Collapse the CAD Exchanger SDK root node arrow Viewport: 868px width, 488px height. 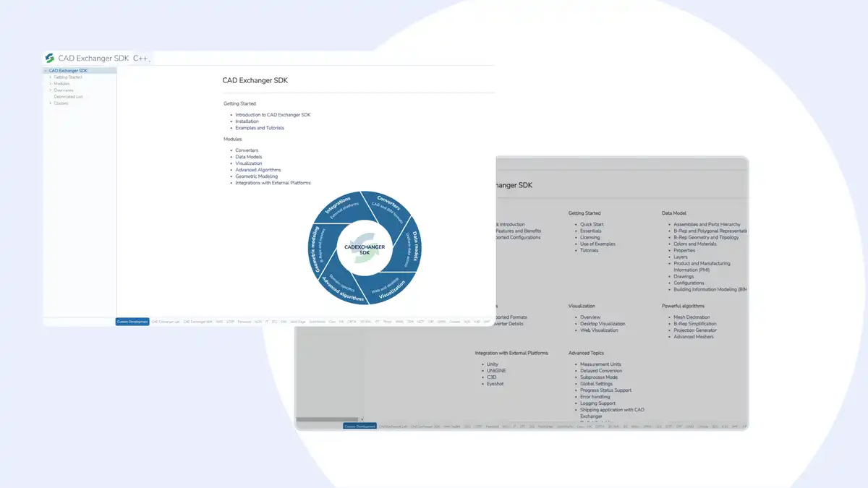46,71
